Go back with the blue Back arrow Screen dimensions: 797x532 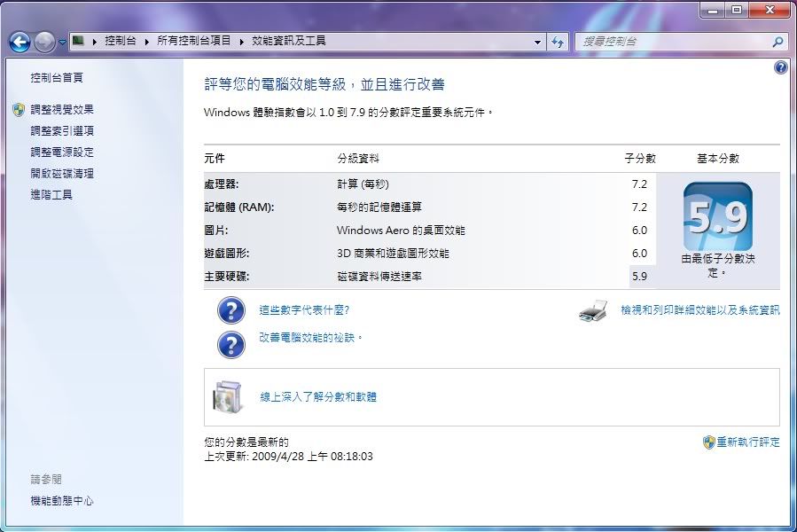coord(20,42)
